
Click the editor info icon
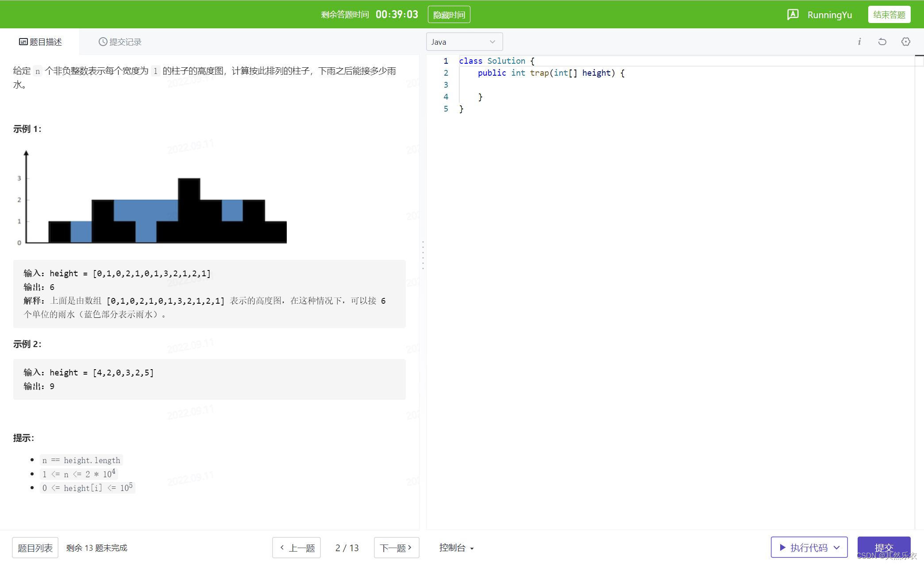point(859,42)
